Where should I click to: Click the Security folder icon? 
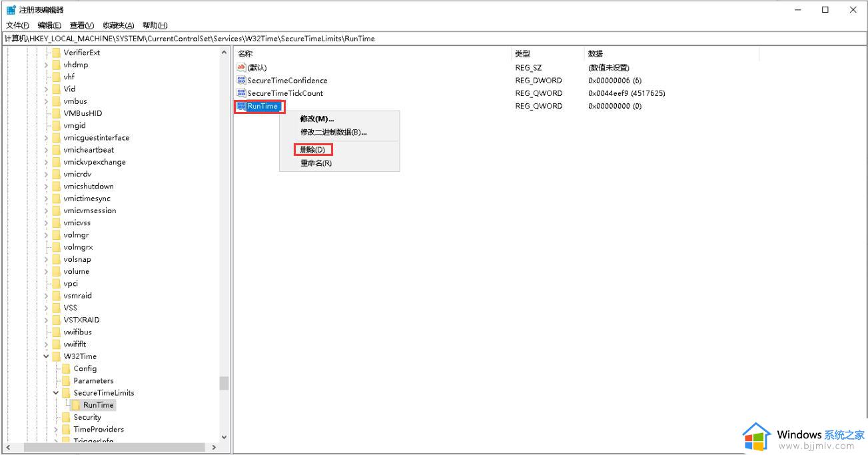(67, 417)
